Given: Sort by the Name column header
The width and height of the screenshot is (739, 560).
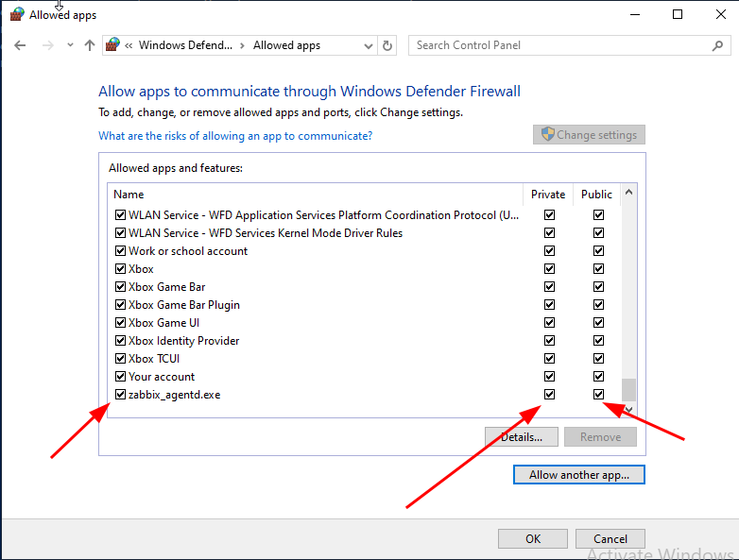Looking at the screenshot, I should pyautogui.click(x=316, y=195).
